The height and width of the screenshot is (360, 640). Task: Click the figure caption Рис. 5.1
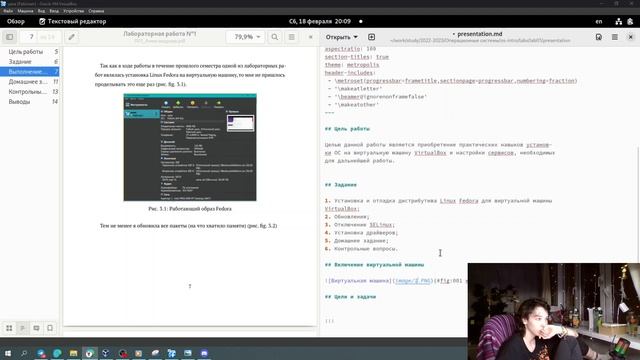(190, 209)
